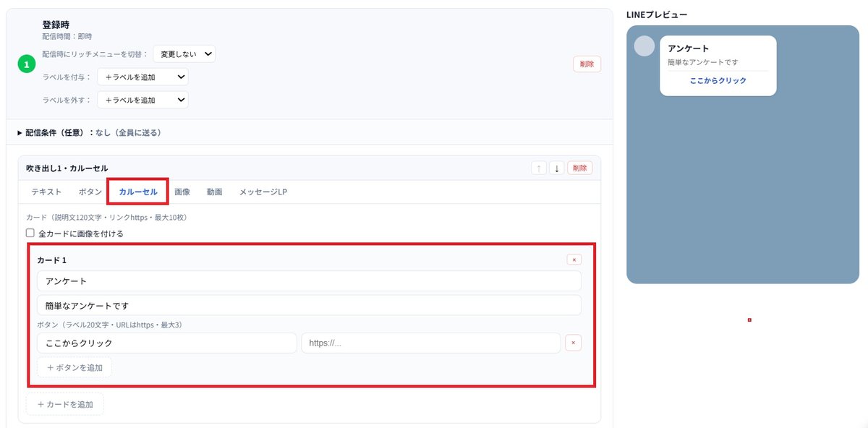The image size is (868, 428).
Task: Switch to the 画像 tab
Action: click(182, 192)
